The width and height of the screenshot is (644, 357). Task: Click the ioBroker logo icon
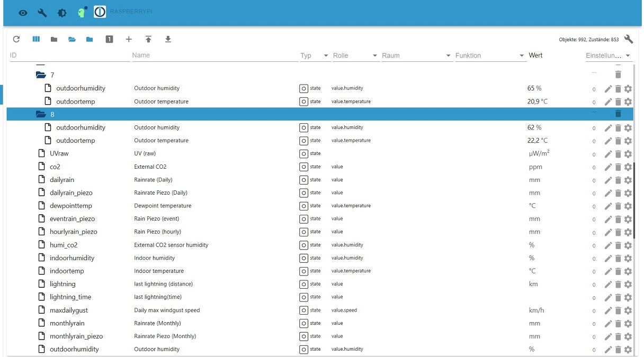tap(100, 12)
